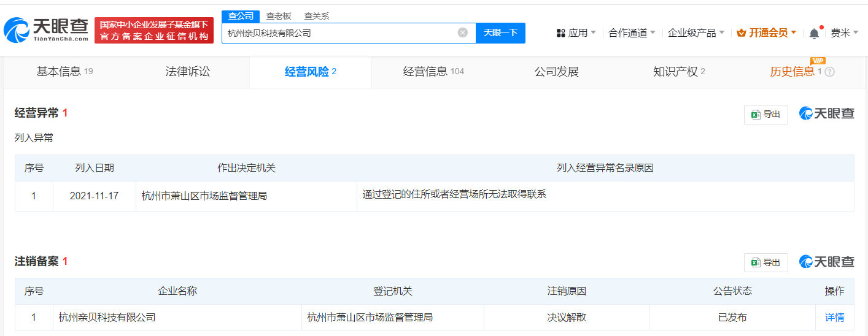The height and width of the screenshot is (336, 868).
Task: Open the TianYanCha logo homepage
Action: 46,30
